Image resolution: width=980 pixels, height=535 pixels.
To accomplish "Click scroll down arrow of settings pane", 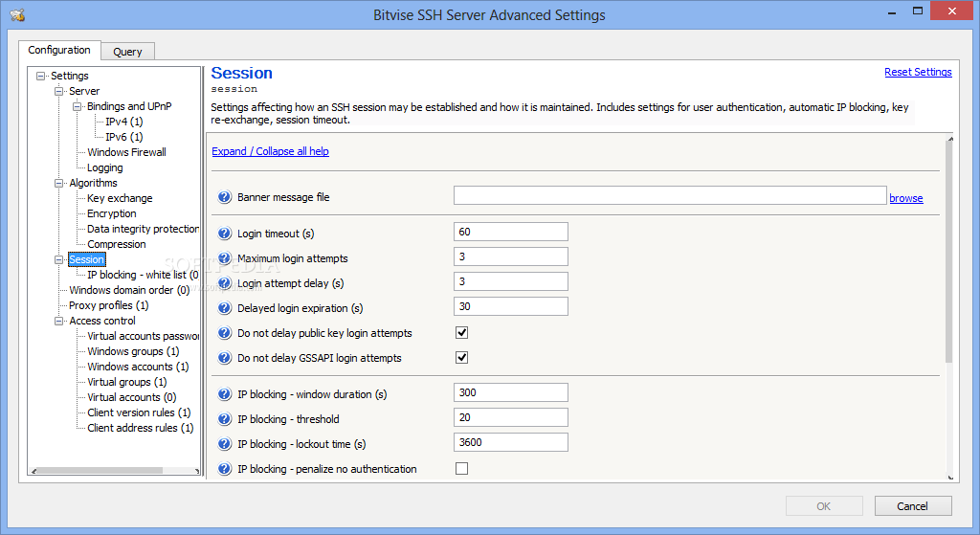I will (950, 478).
